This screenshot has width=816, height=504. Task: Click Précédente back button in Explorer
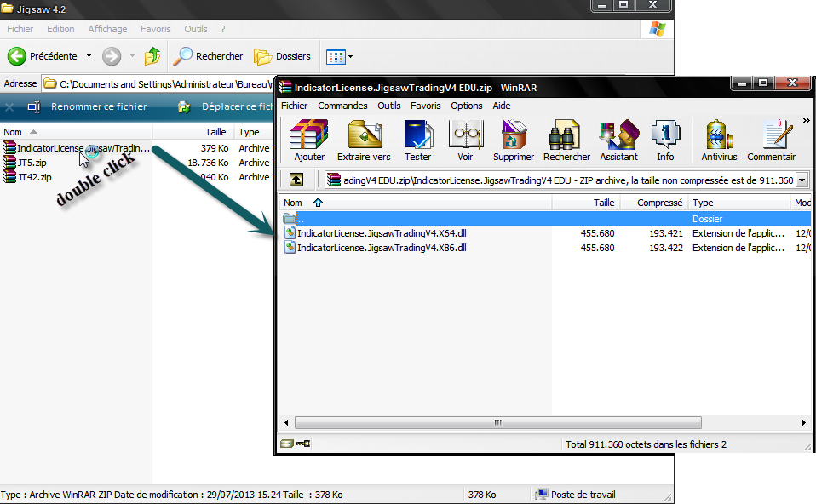click(x=42, y=56)
